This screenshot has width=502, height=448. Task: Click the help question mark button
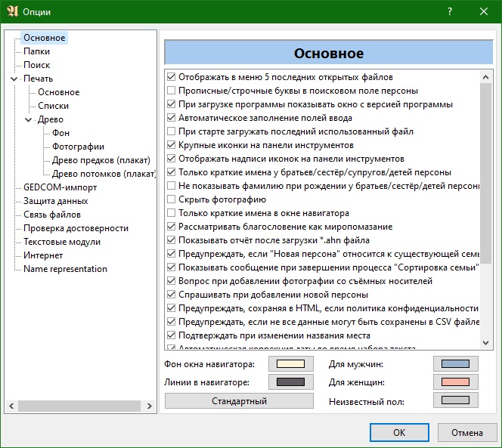click(450, 11)
